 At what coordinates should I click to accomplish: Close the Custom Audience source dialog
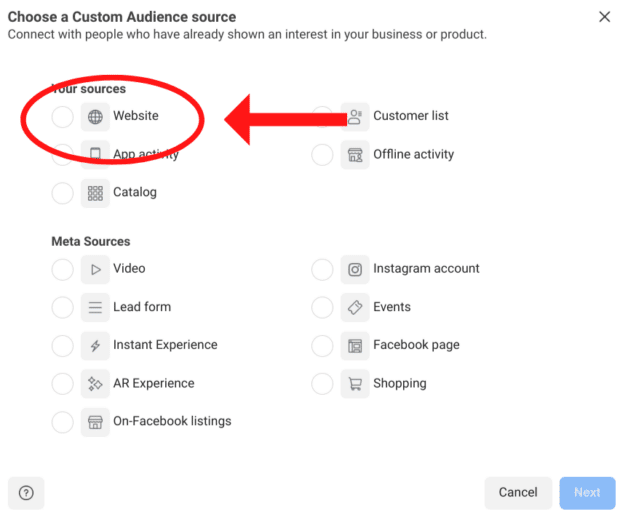pos(604,17)
